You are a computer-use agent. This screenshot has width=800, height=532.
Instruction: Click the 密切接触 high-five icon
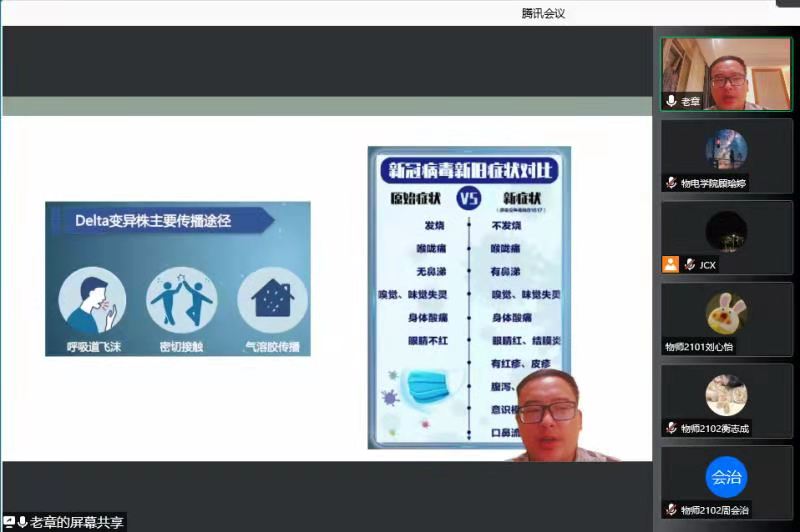point(181,301)
